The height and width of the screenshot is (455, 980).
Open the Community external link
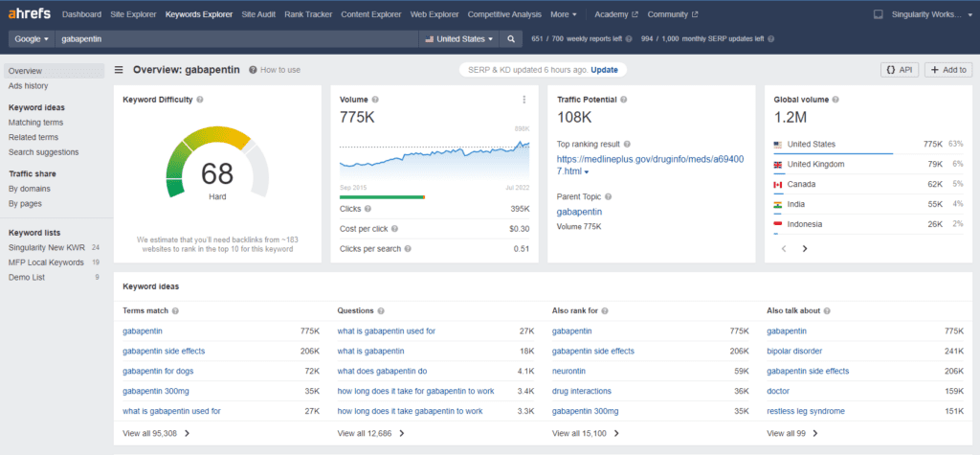coord(673,13)
